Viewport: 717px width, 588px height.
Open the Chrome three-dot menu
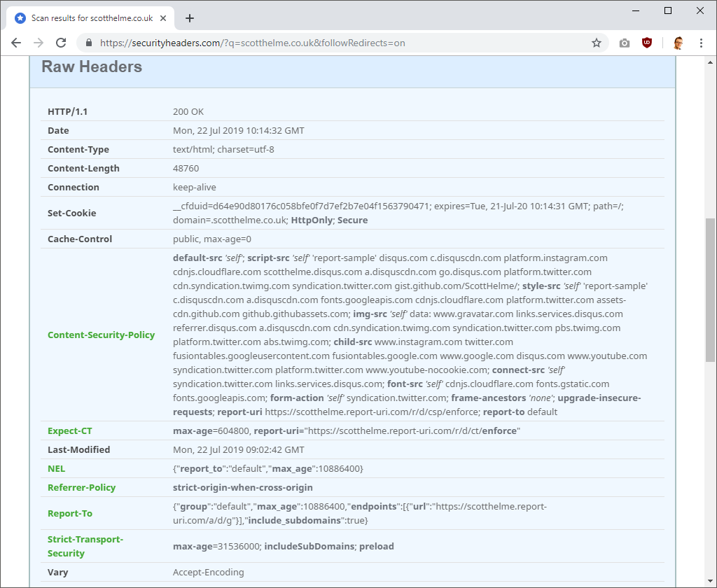pyautogui.click(x=701, y=43)
